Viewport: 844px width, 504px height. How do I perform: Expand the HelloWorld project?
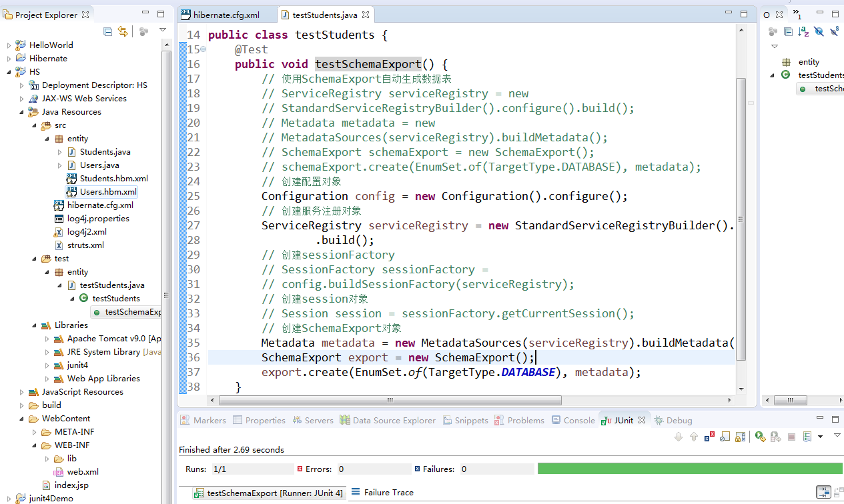click(x=9, y=45)
